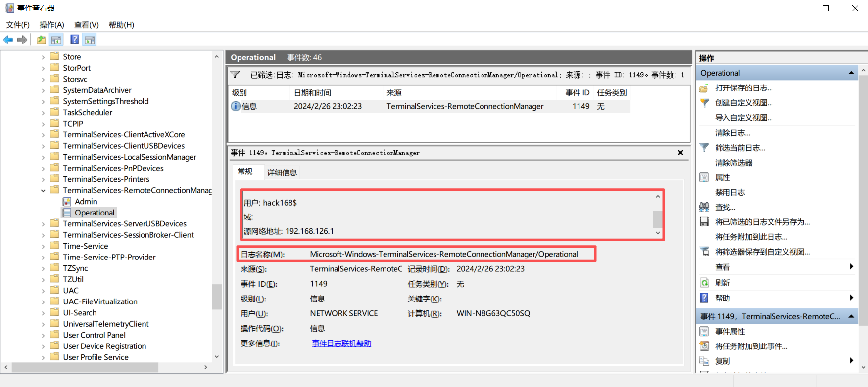Open 帮助 action in actions pane
The image size is (868, 387).
[723, 298]
